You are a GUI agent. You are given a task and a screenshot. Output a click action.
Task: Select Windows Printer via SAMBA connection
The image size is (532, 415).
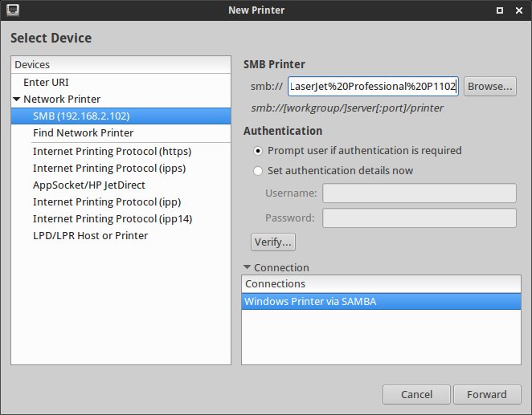(310, 302)
